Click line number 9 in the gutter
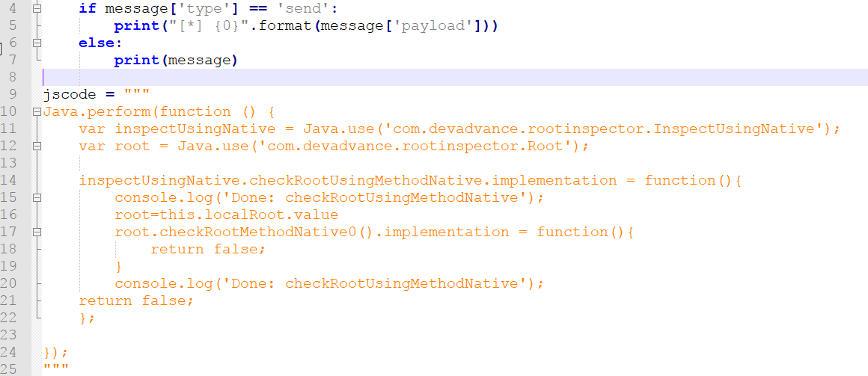868x376 pixels. 13,94
